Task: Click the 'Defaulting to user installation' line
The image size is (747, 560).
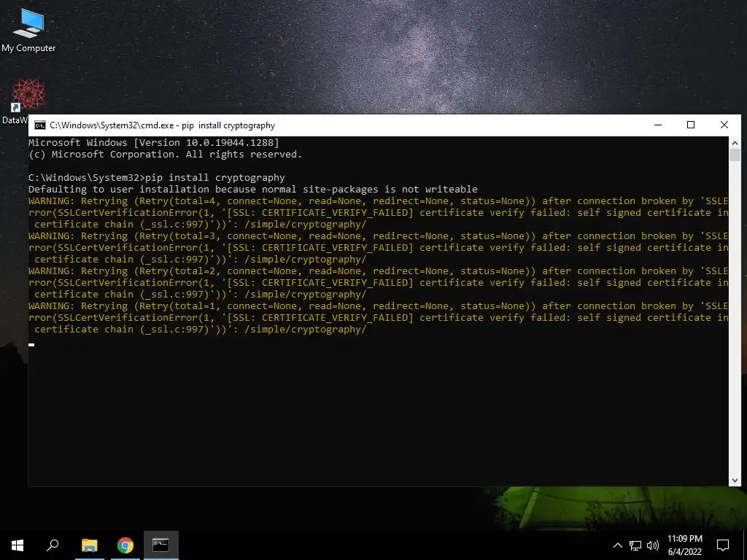Action: point(252,189)
